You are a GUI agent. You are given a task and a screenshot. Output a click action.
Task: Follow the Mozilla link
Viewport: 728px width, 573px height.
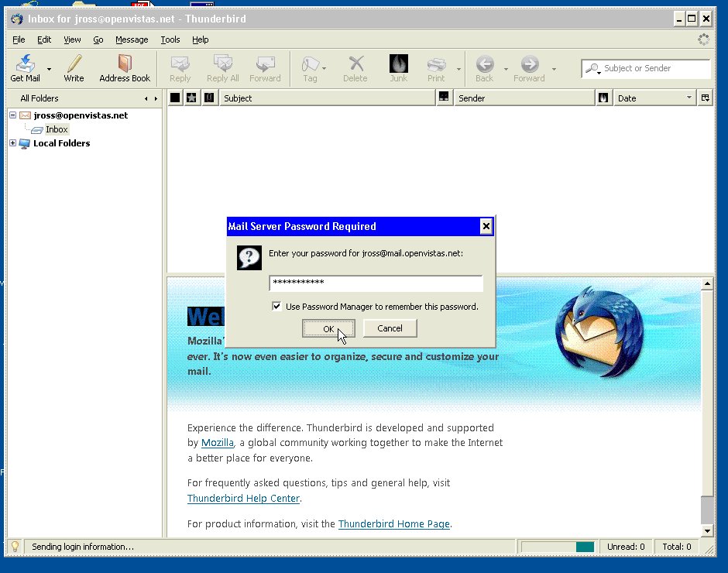click(218, 442)
